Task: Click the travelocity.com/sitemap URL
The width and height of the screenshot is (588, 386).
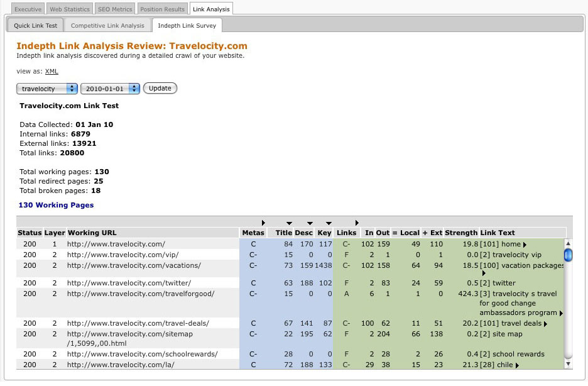Action: (x=130, y=338)
